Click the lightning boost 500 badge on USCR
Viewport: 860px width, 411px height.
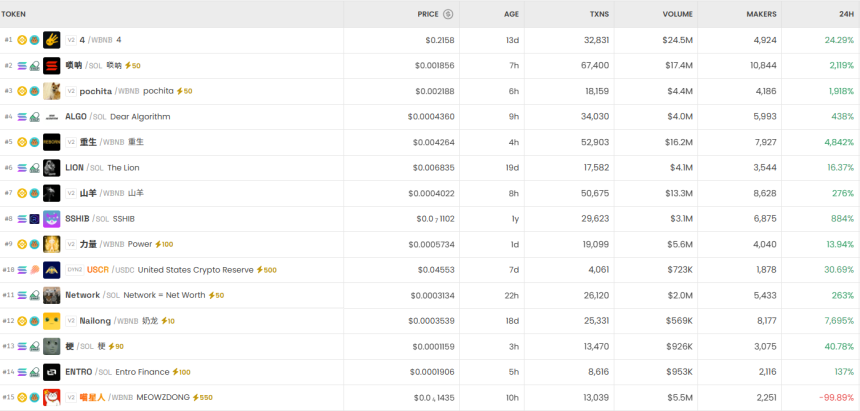(x=266, y=270)
